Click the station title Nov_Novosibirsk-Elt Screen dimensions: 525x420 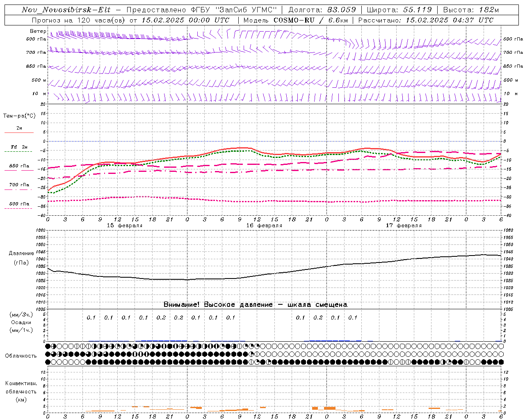click(66, 10)
